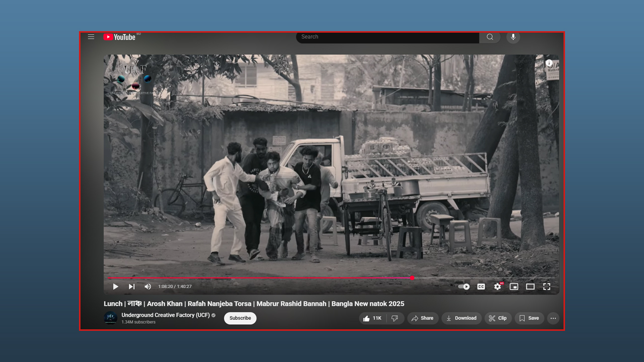644x362 pixels.
Task: Click the video progress bar scrubber
Action: (x=412, y=278)
